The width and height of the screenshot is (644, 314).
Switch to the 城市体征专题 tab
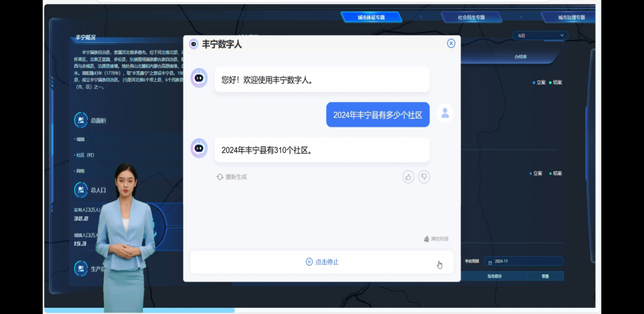pyautogui.click(x=371, y=17)
